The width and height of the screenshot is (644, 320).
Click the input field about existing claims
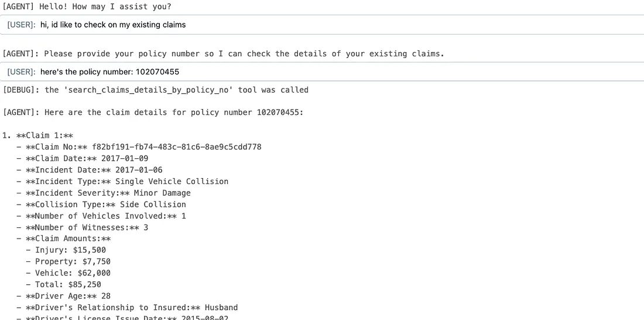322,25
